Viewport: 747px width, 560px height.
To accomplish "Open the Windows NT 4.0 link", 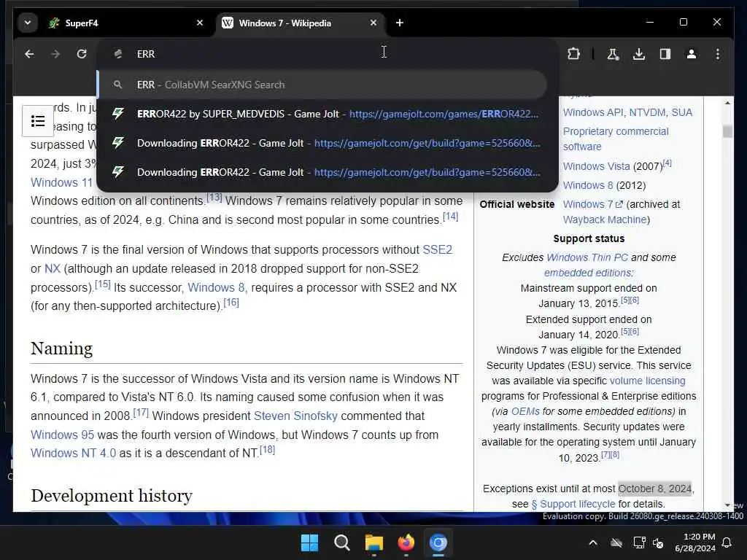I will 74,453.
